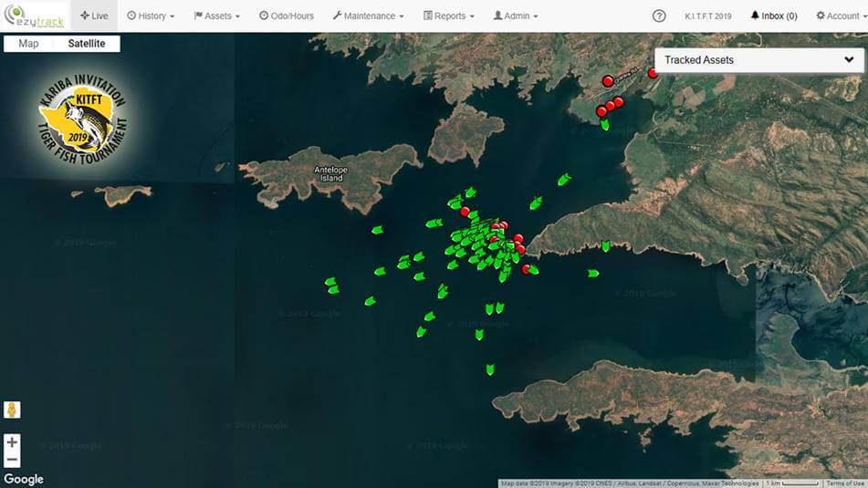Open the Account settings menu
The height and width of the screenshot is (488, 868).
coord(838,16)
